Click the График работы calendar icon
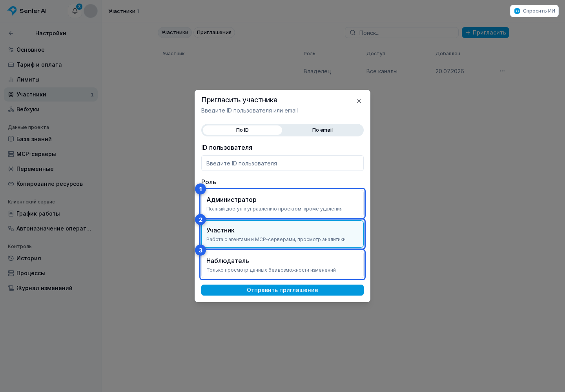Viewport: 565px width, 392px height. point(11,214)
